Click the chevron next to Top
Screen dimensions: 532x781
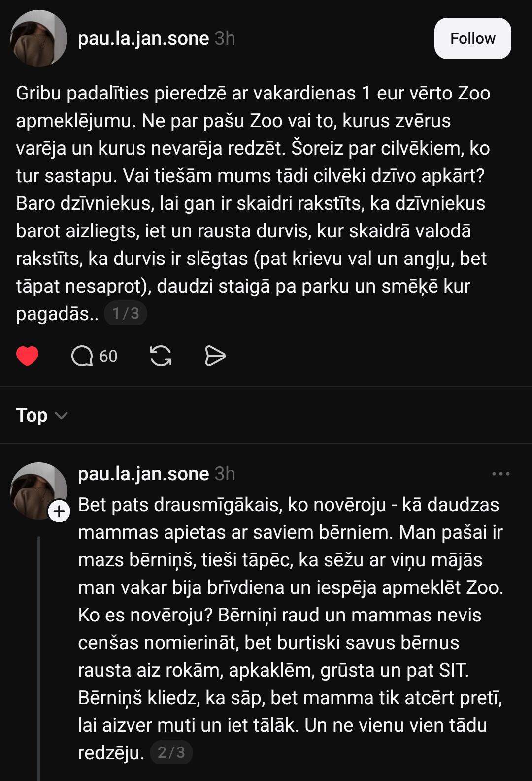pos(61,416)
